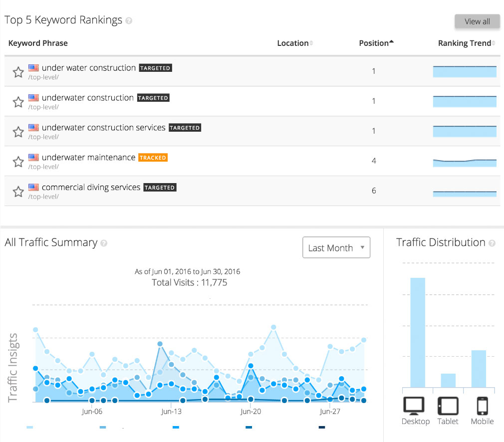The width and height of the screenshot is (504, 442).
Task: Click help icon next to Top 5 Keyword Rankings
Action: pos(129,21)
